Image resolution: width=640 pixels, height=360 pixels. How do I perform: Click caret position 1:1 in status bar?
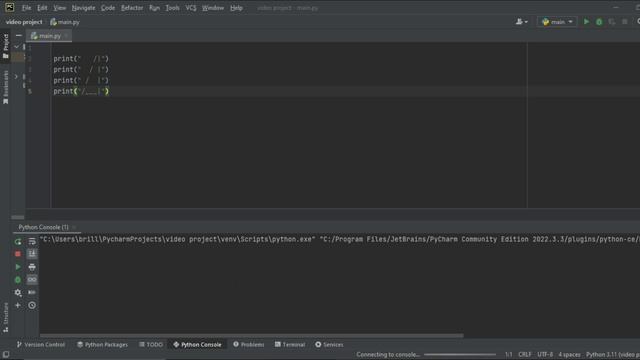click(x=509, y=354)
